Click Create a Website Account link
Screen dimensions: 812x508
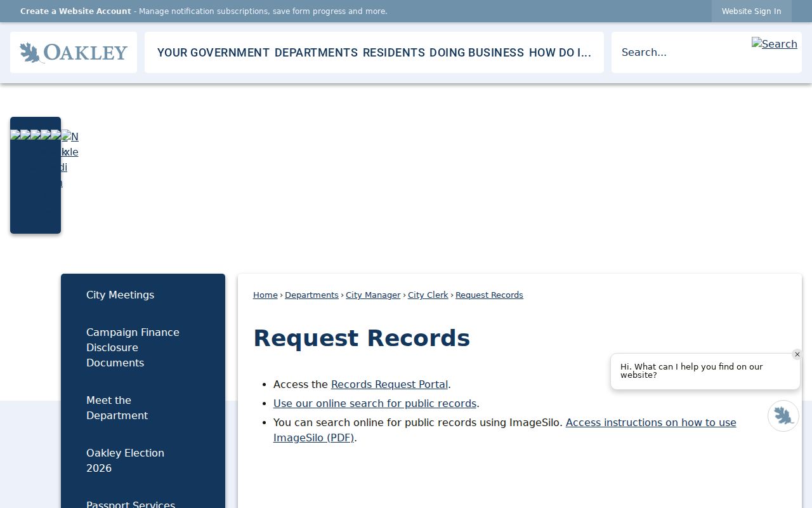pyautogui.click(x=75, y=11)
